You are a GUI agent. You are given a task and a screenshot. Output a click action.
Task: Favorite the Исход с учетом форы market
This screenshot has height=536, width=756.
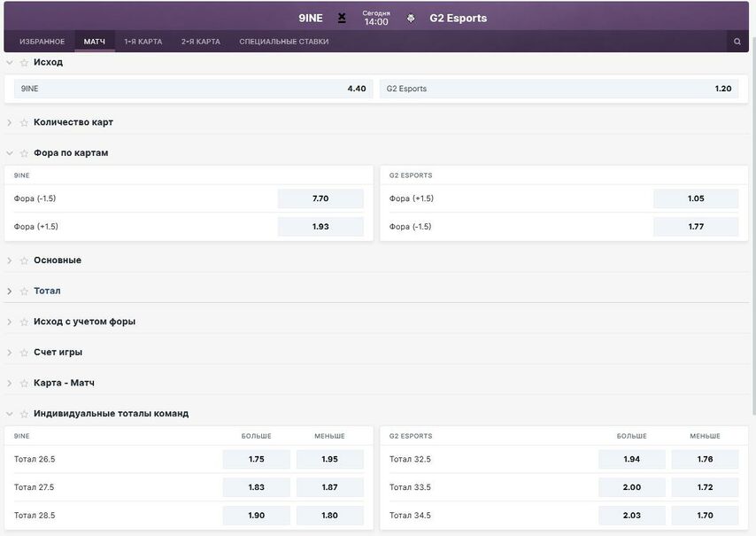(24, 322)
